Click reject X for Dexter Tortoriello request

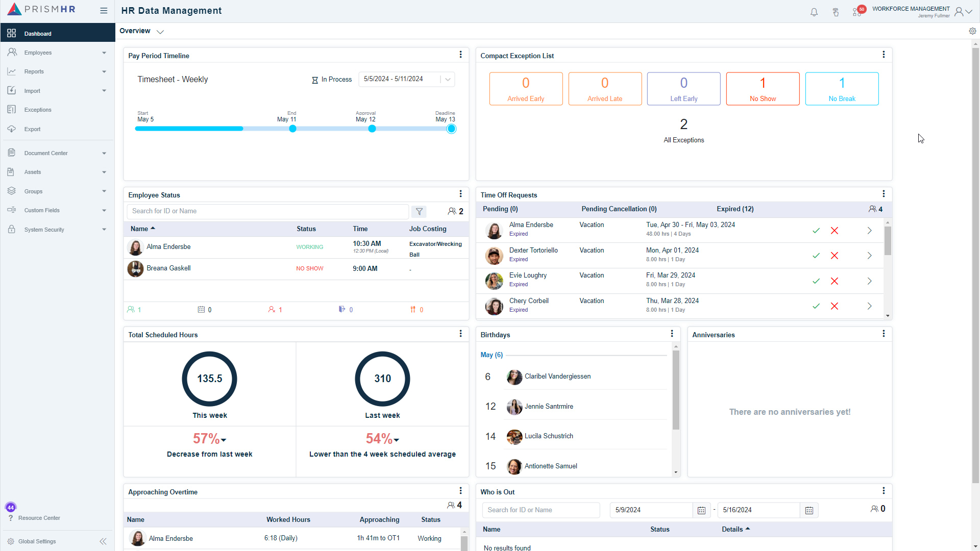pyautogui.click(x=835, y=256)
